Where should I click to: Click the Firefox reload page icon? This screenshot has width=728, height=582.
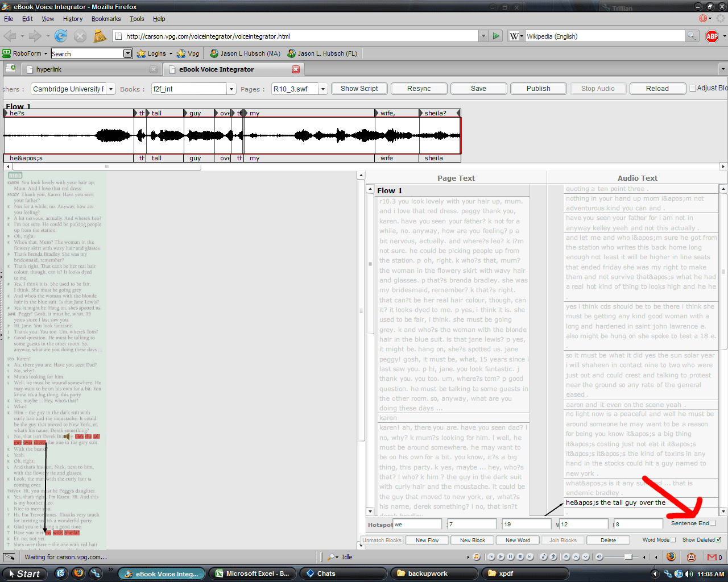click(61, 36)
